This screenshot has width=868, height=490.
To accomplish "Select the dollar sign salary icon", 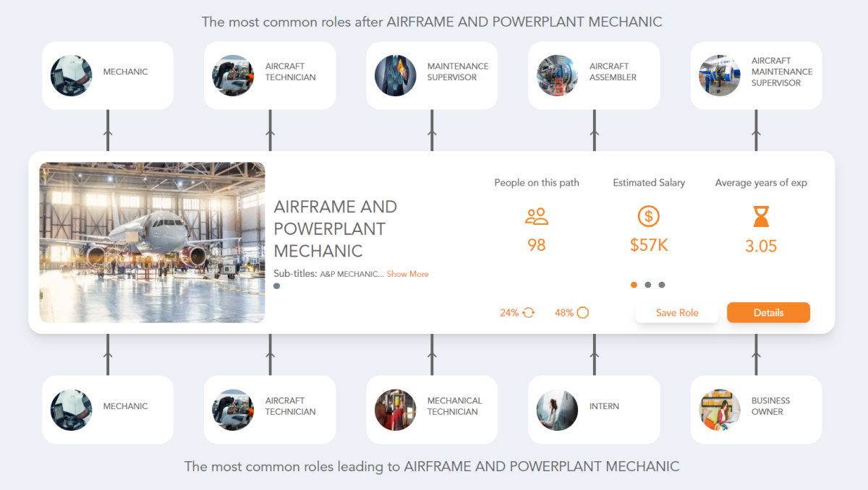I will 648,215.
